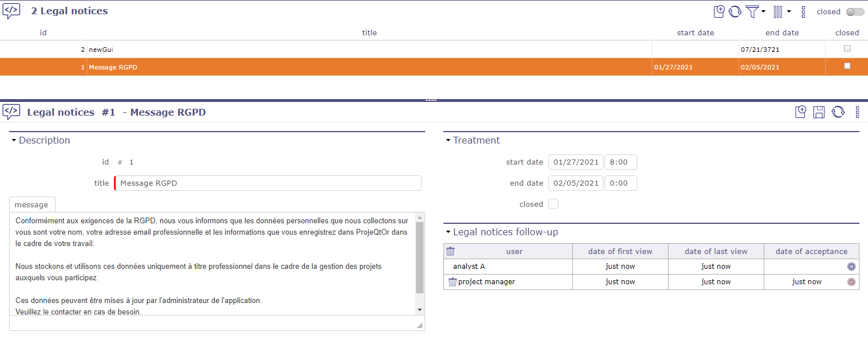Click the message text scrollbar
This screenshot has width=868, height=352.
click(x=420, y=256)
